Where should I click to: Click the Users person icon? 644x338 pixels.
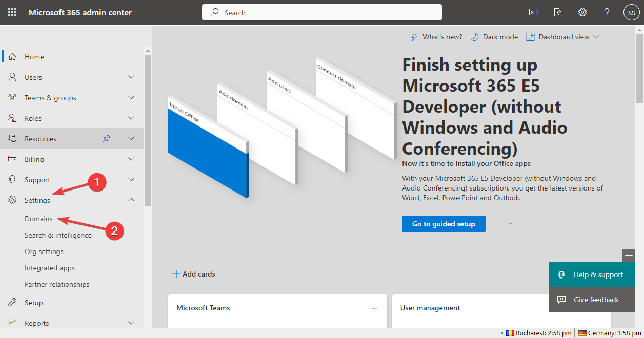(x=12, y=77)
